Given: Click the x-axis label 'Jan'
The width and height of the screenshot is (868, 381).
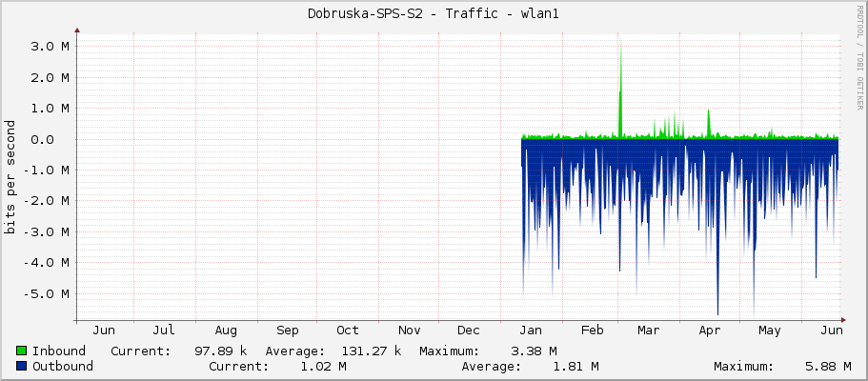Looking at the screenshot, I should click(x=531, y=331).
